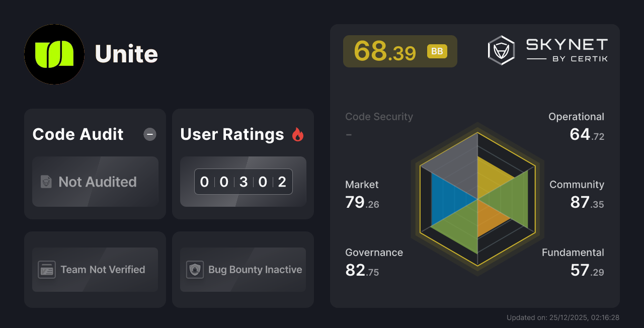Toggle the Bug Bounty Inactive status
The height and width of the screenshot is (328, 644).
point(243,270)
